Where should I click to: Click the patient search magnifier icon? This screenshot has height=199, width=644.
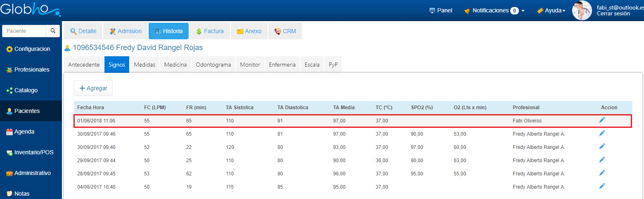53,31
